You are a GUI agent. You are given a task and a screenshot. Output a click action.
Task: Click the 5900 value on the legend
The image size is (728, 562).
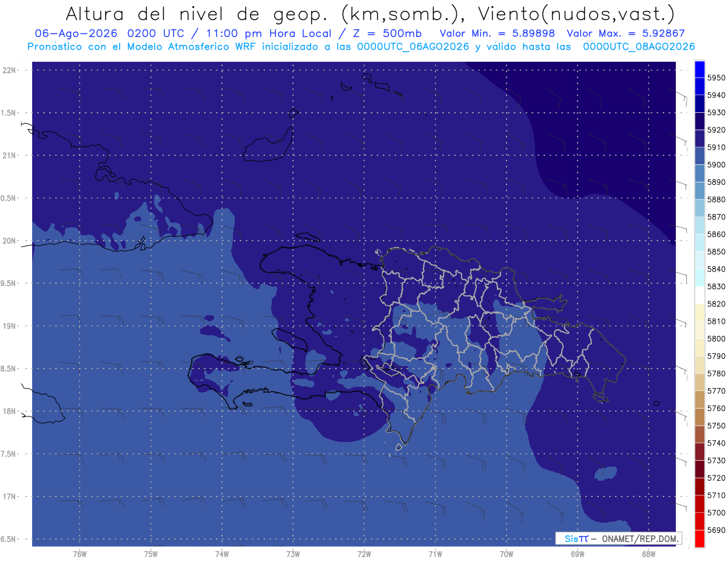pos(716,164)
